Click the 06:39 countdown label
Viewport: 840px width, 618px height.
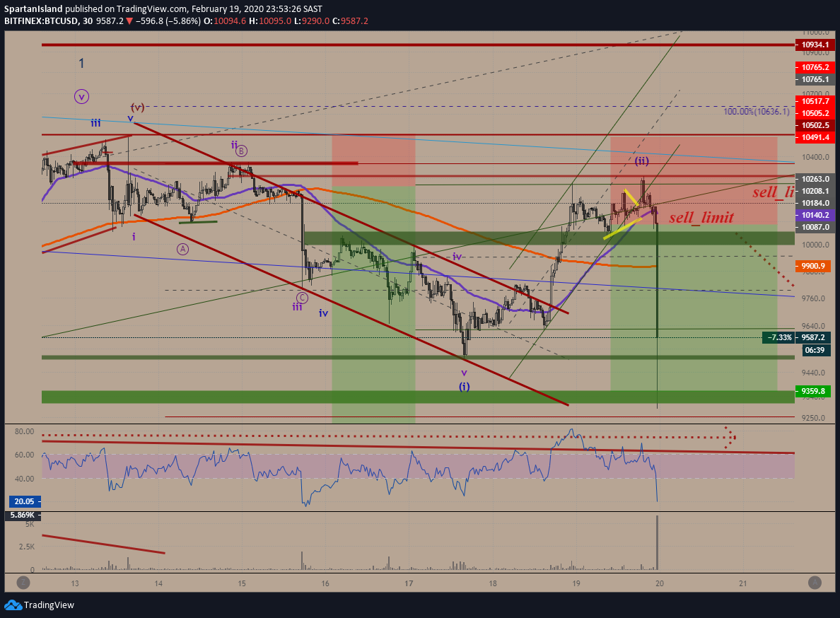click(x=815, y=350)
